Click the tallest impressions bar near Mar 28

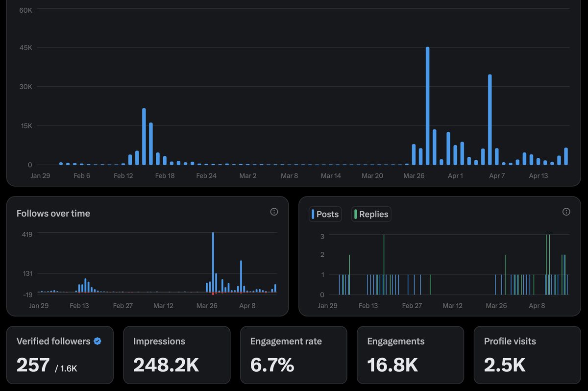click(x=428, y=106)
